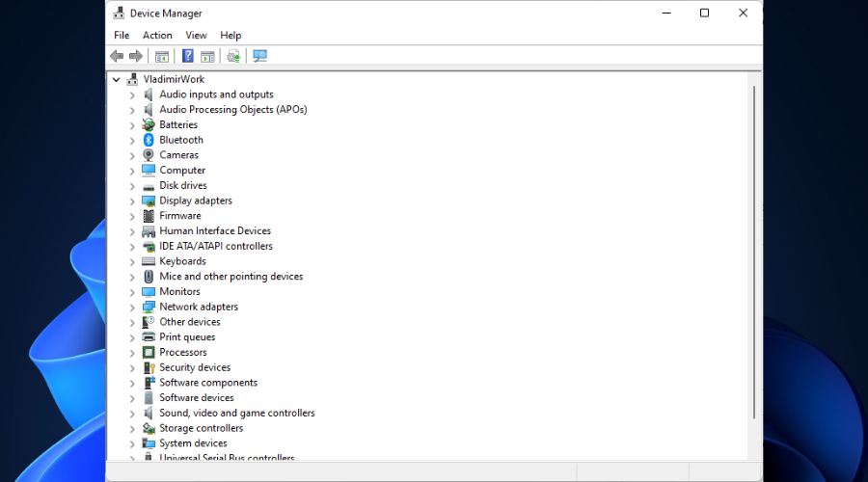Select the Cameras label
The height and width of the screenshot is (482, 868).
[178, 155]
